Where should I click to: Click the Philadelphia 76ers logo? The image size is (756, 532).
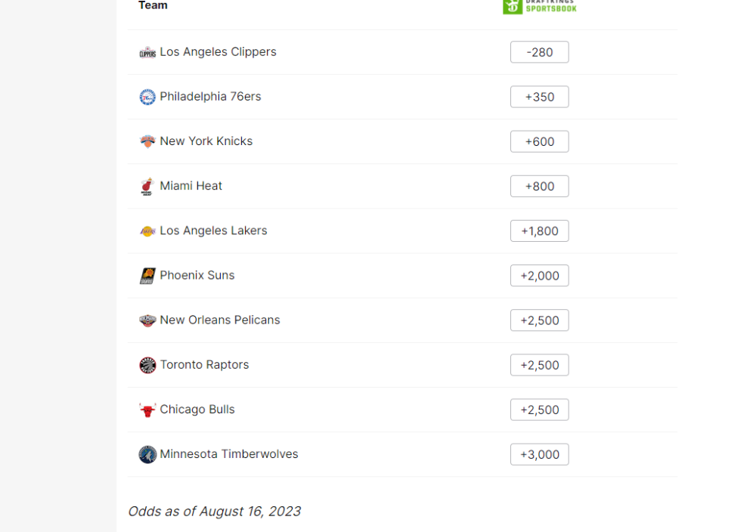click(x=147, y=97)
